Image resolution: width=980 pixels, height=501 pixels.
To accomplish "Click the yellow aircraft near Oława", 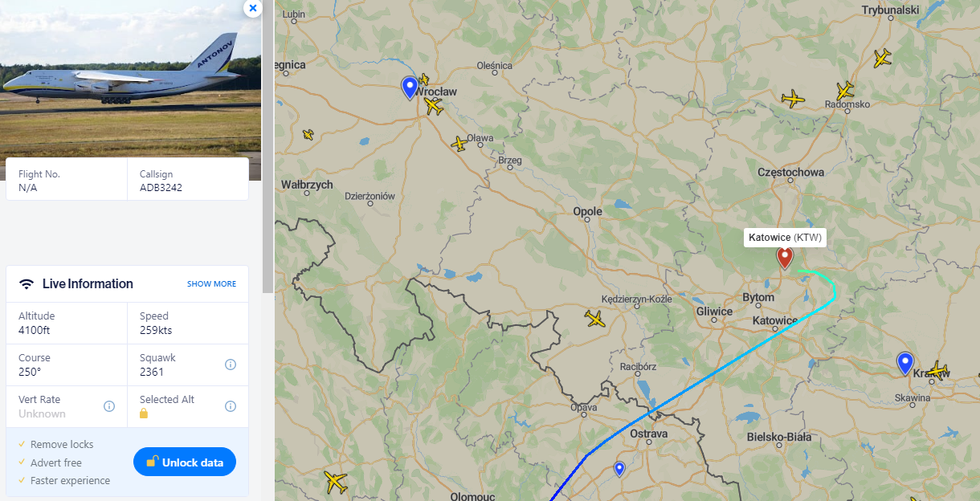I will [x=459, y=144].
